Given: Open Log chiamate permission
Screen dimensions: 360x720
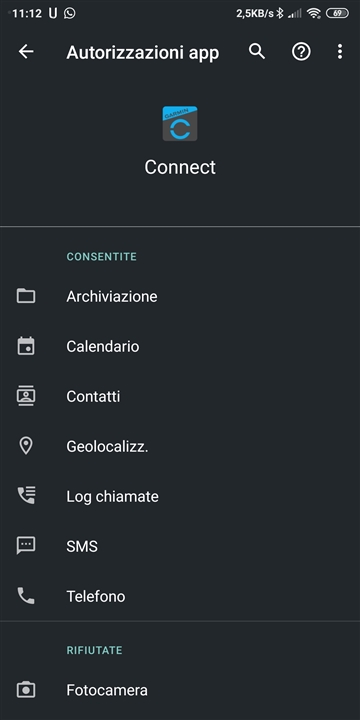Looking at the screenshot, I should pyautogui.click(x=180, y=496).
